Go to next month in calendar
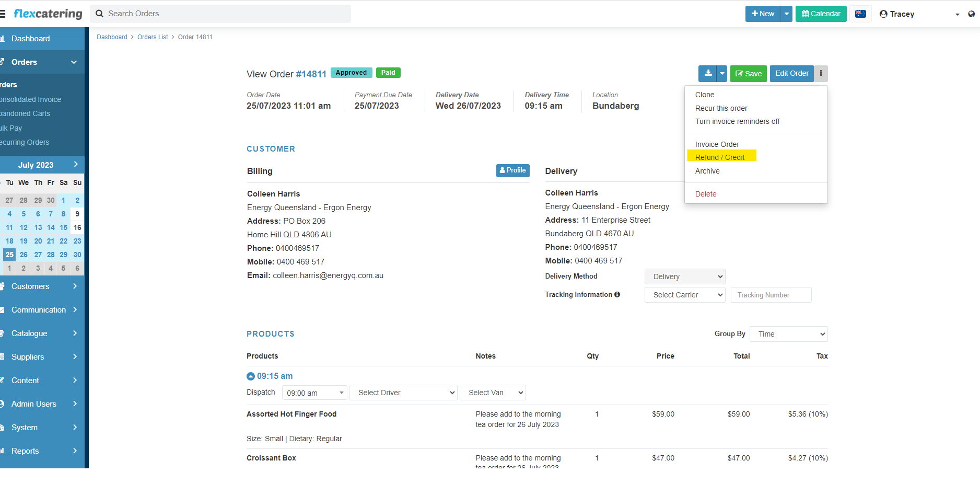 (76, 165)
